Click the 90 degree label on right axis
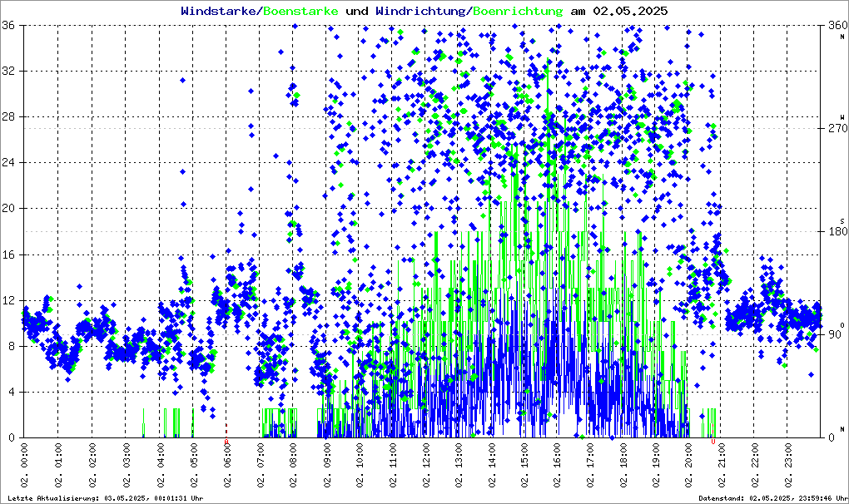The height and width of the screenshot is (504, 849). pyautogui.click(x=834, y=334)
